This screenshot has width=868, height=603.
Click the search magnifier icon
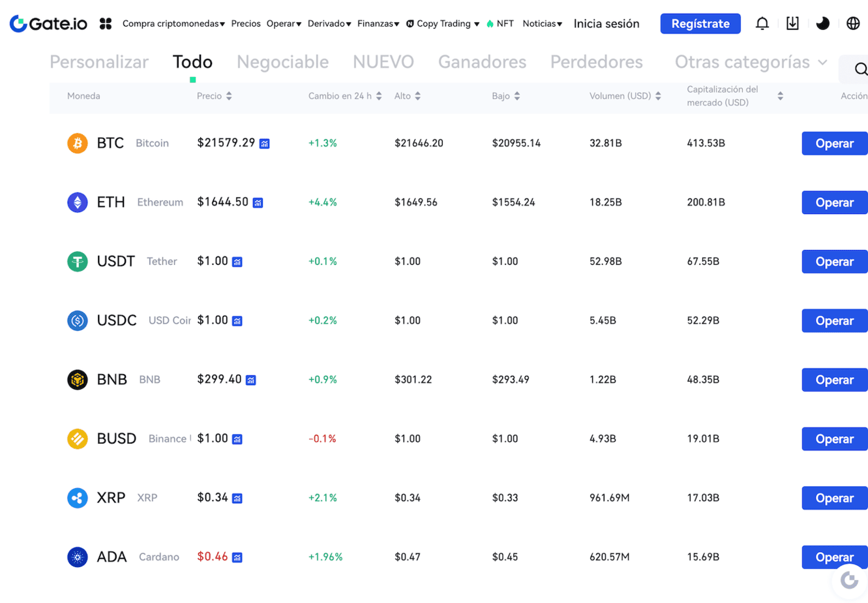click(x=860, y=69)
